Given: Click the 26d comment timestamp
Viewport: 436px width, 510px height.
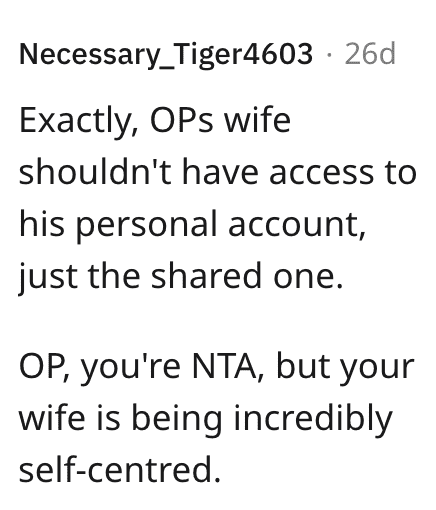Looking at the screenshot, I should point(370,54).
